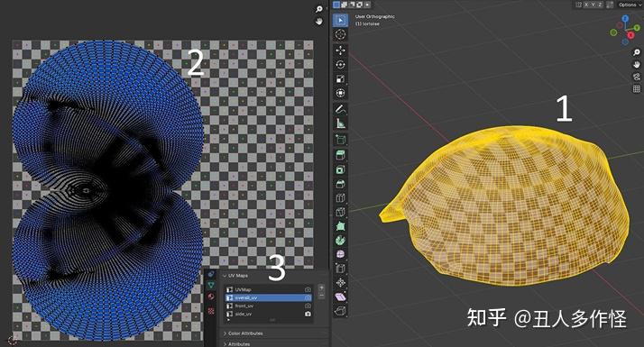Screen dimensions: 644x347
Task: Select the Measure tool
Action: pos(340,123)
